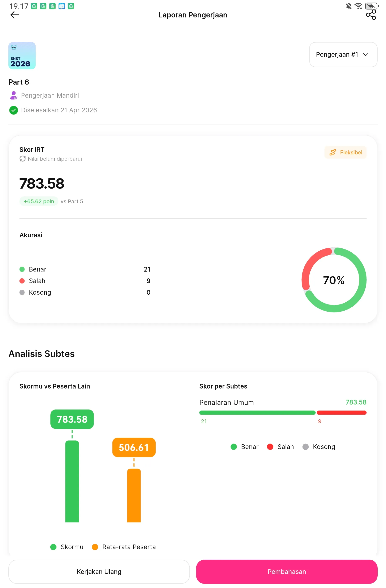This screenshot has width=386, height=588.
Task: Click the Fleksibel route icon
Action: (x=333, y=152)
